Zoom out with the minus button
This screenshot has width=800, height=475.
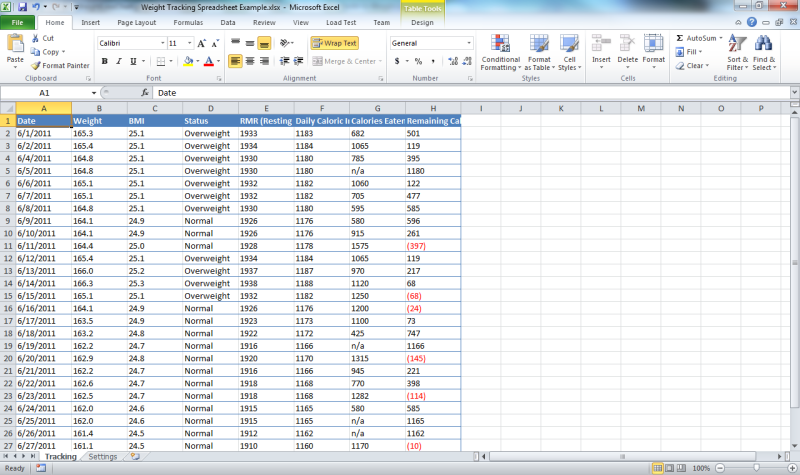(720, 468)
